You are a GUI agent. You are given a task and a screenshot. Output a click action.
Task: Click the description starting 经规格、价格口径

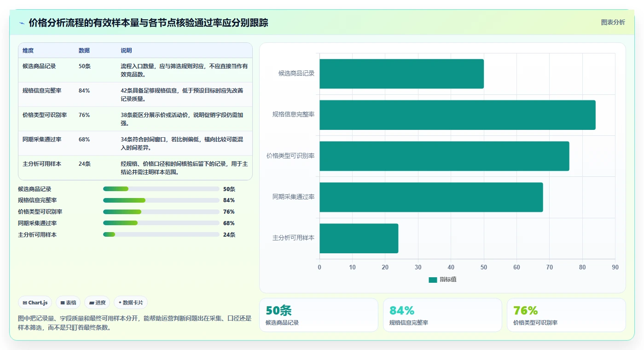tap(184, 168)
